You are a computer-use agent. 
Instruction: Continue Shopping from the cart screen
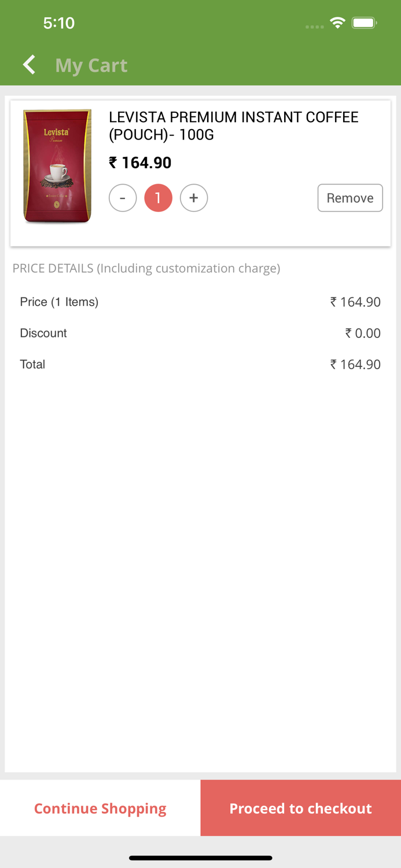100,808
